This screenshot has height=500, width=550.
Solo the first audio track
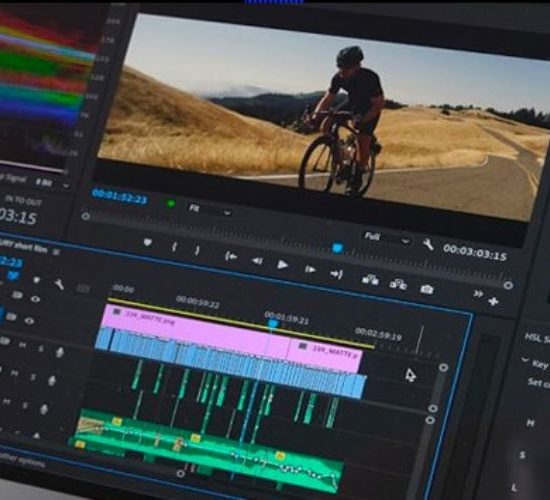(x=41, y=348)
